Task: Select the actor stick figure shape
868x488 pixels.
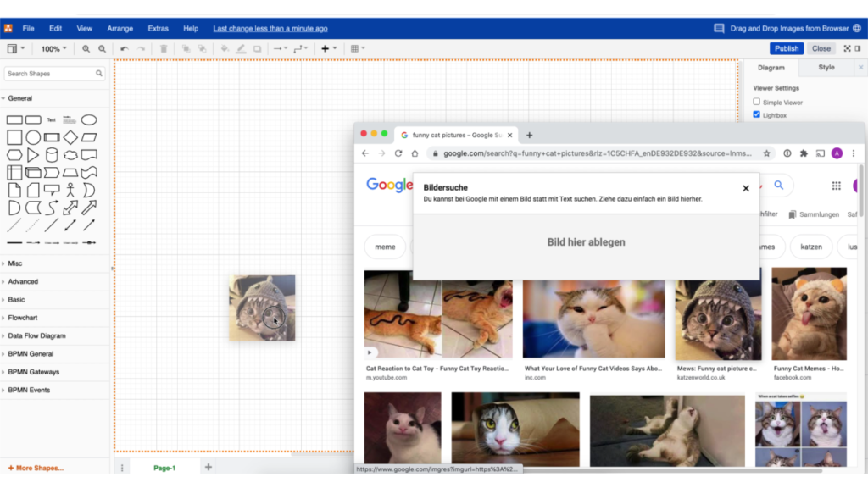Action: [70, 190]
